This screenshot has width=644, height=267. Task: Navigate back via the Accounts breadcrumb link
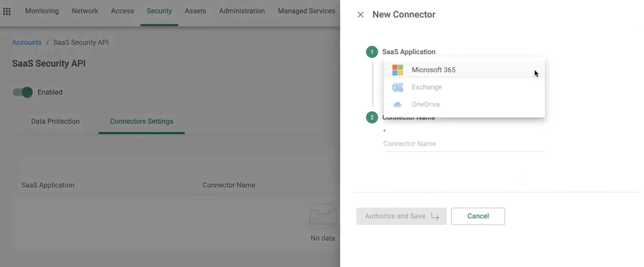point(27,42)
